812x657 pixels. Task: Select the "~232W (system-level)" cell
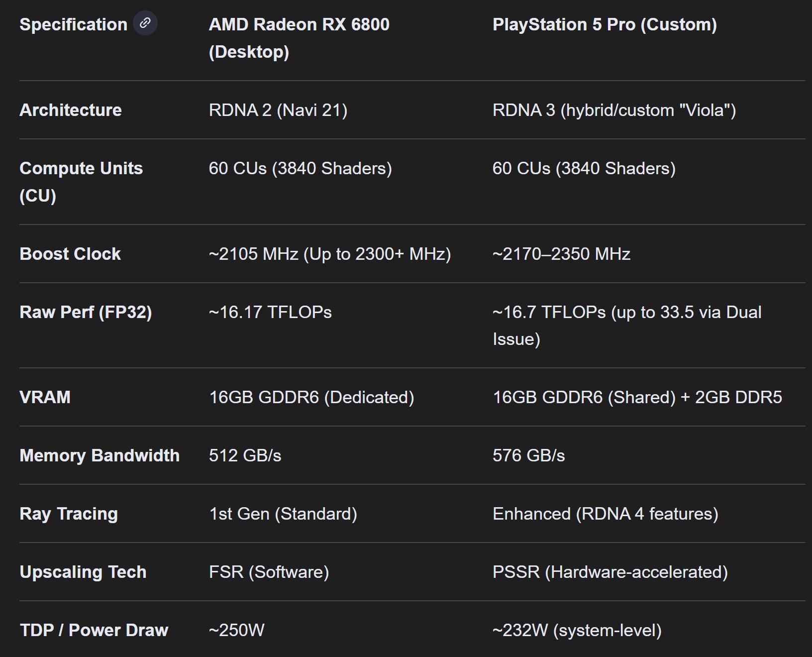[577, 630]
